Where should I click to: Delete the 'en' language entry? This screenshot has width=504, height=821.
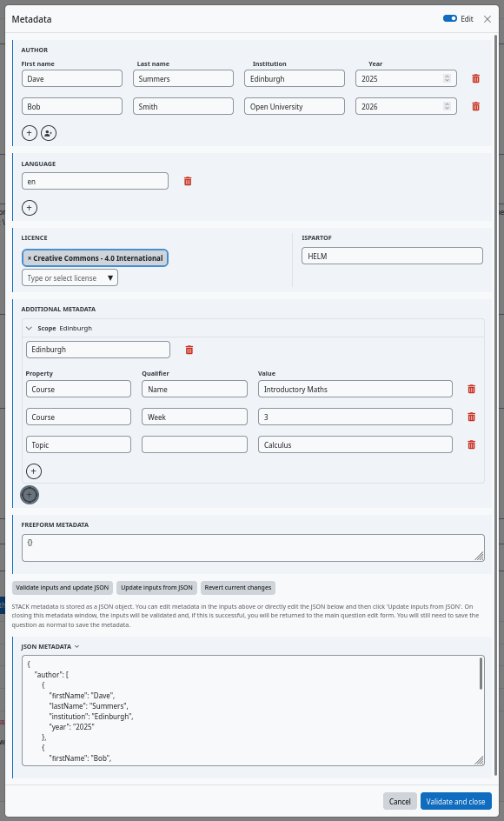pos(188,181)
